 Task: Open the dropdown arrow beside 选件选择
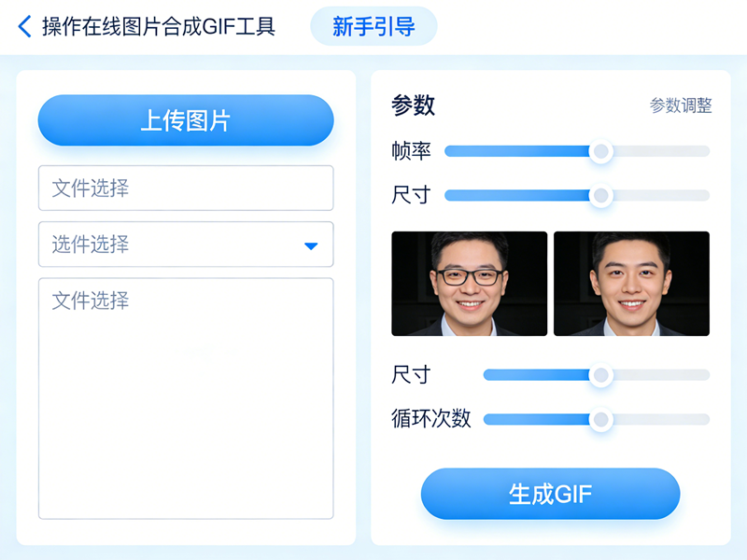tap(311, 245)
